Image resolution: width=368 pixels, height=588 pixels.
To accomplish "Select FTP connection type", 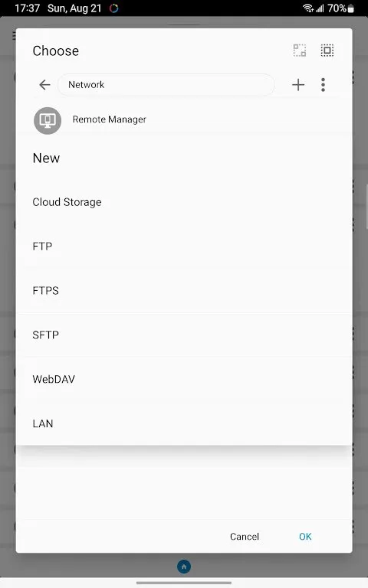I will pyautogui.click(x=184, y=247).
